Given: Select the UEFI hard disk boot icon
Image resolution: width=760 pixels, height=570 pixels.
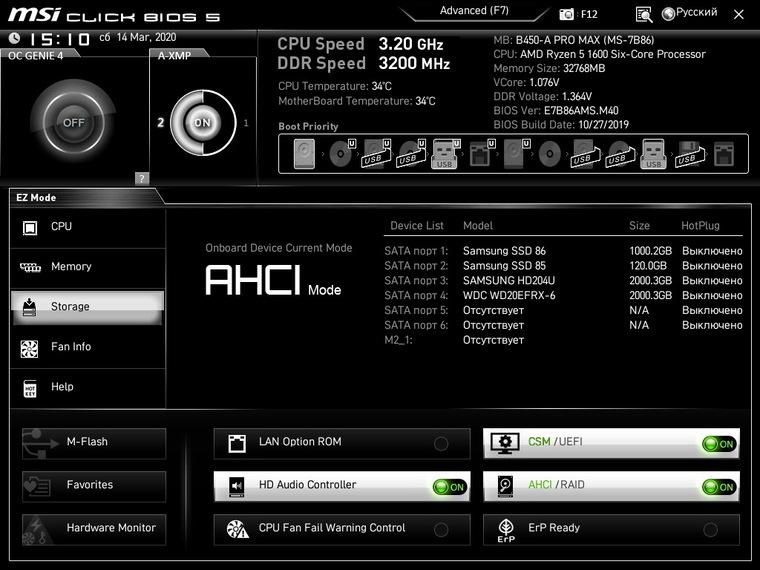Looking at the screenshot, I should click(516, 154).
